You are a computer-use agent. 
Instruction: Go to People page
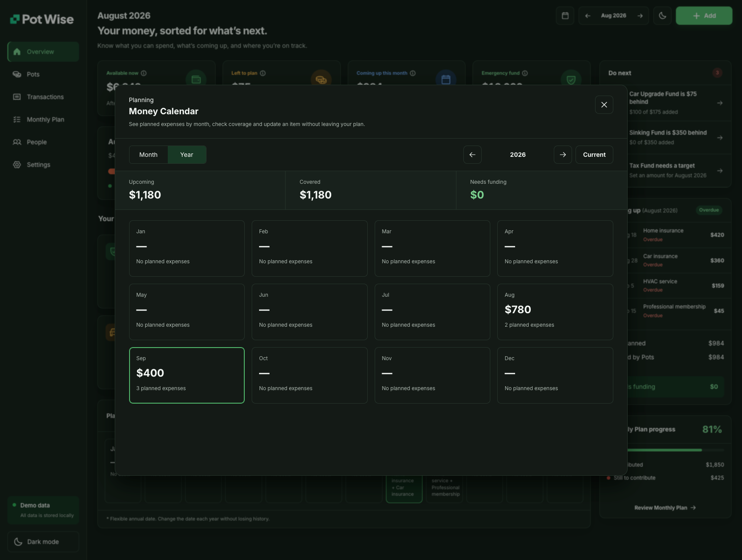(x=43, y=142)
